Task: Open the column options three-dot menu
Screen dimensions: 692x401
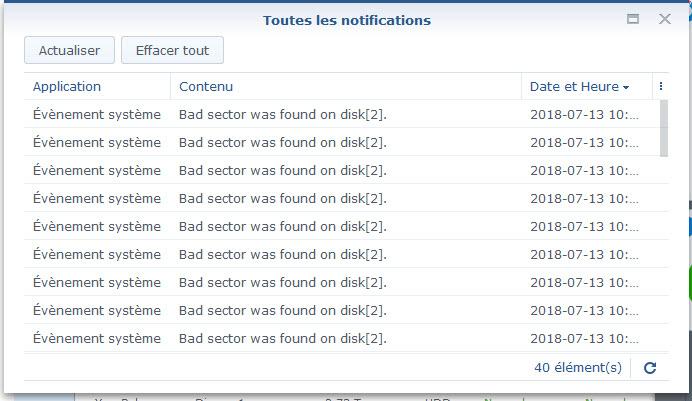Action: (x=661, y=86)
